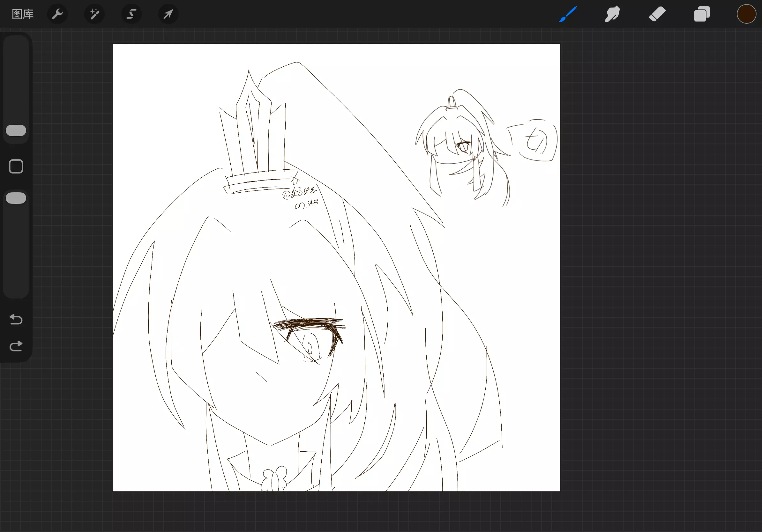The image size is (762, 532).
Task: Select the Eraser tool
Action: (657, 14)
